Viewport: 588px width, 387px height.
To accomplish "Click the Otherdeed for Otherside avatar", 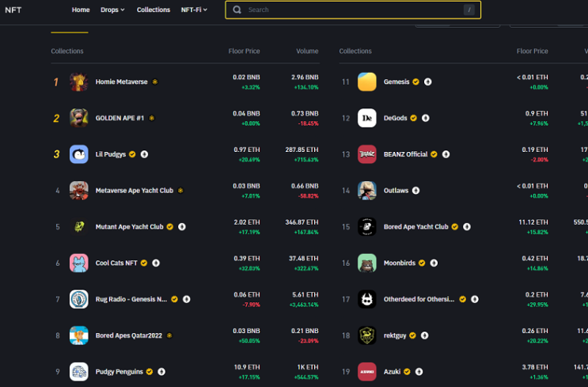I will 366,299.
